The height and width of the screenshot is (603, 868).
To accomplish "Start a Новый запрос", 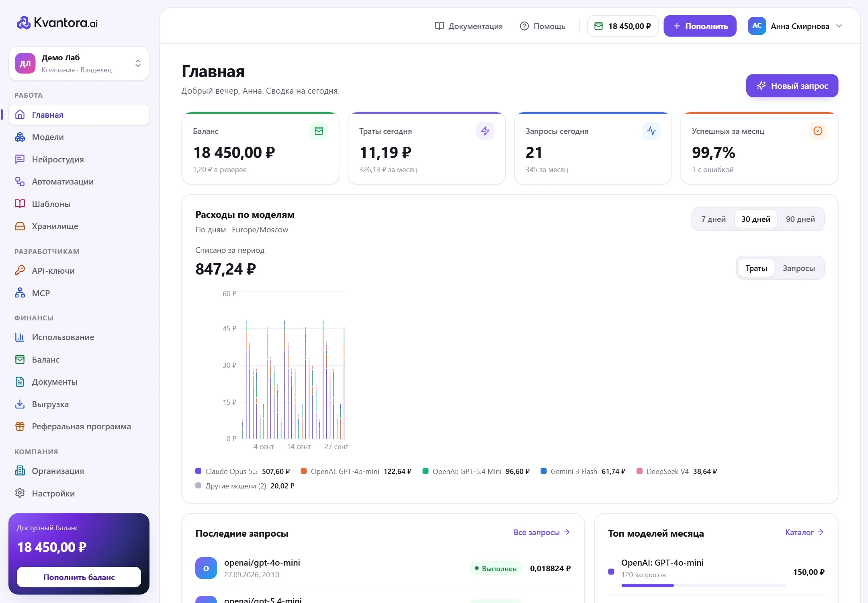I will point(792,86).
